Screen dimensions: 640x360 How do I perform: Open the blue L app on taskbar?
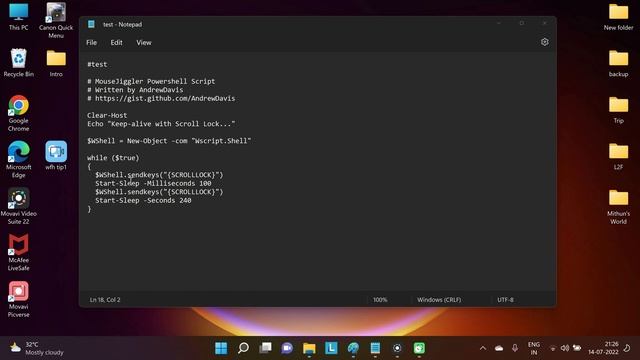tap(331, 348)
